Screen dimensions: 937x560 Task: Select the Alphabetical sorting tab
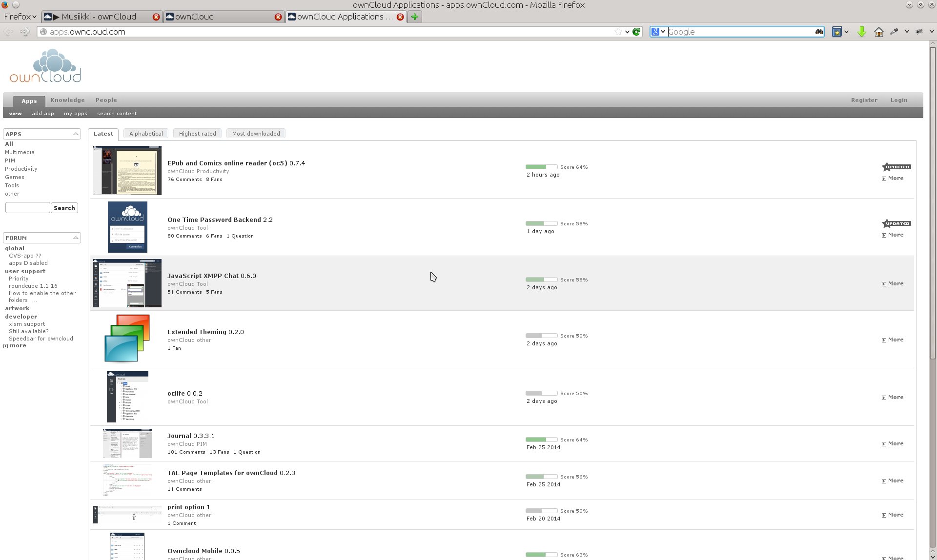coord(146,134)
